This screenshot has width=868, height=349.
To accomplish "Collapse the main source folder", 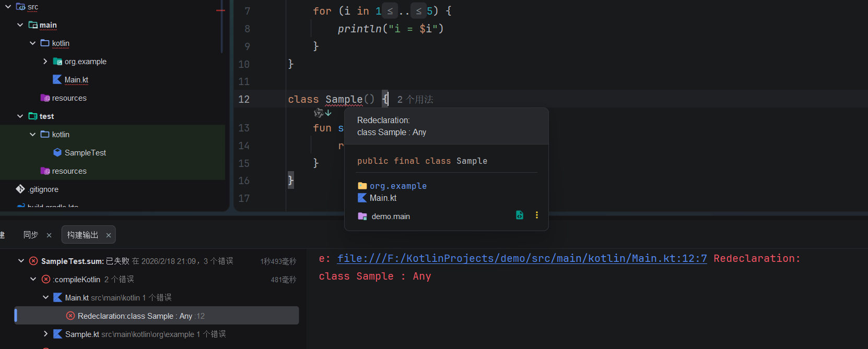I will (20, 25).
